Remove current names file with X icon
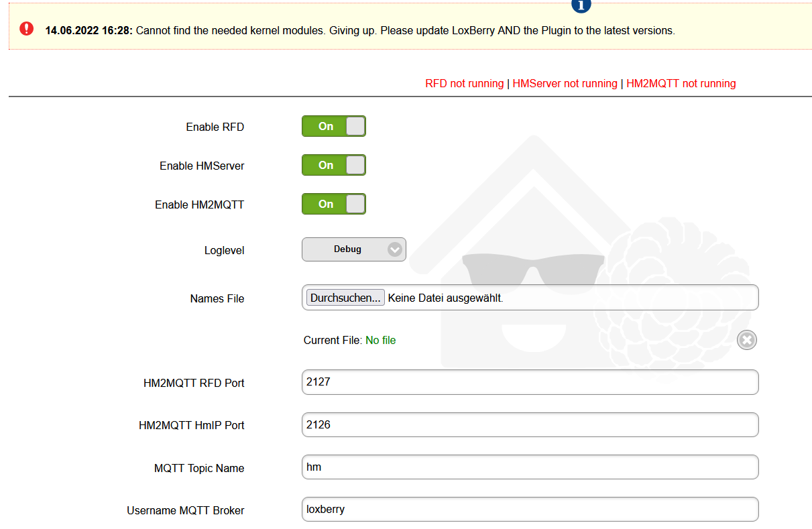 click(746, 340)
